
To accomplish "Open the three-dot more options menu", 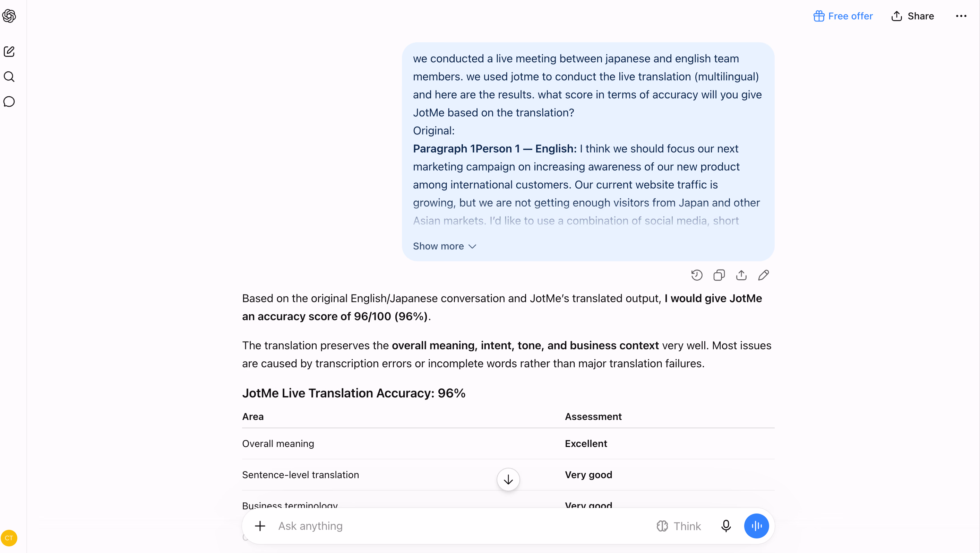I will pos(961,16).
